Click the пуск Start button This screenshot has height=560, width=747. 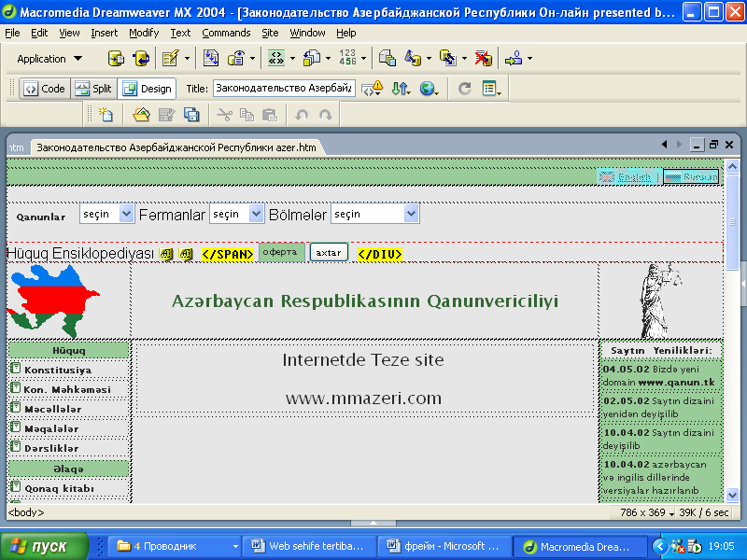pos(44,546)
